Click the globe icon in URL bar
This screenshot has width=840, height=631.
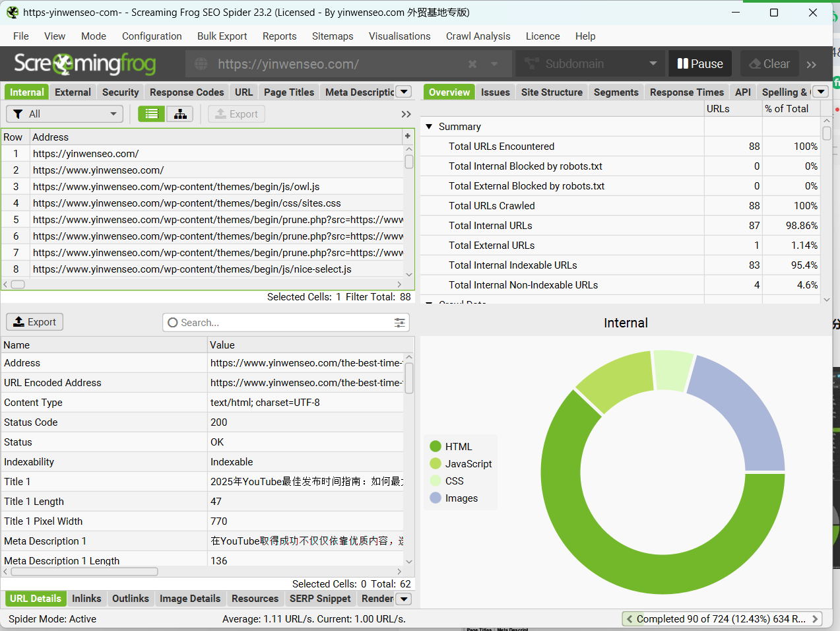click(x=201, y=64)
